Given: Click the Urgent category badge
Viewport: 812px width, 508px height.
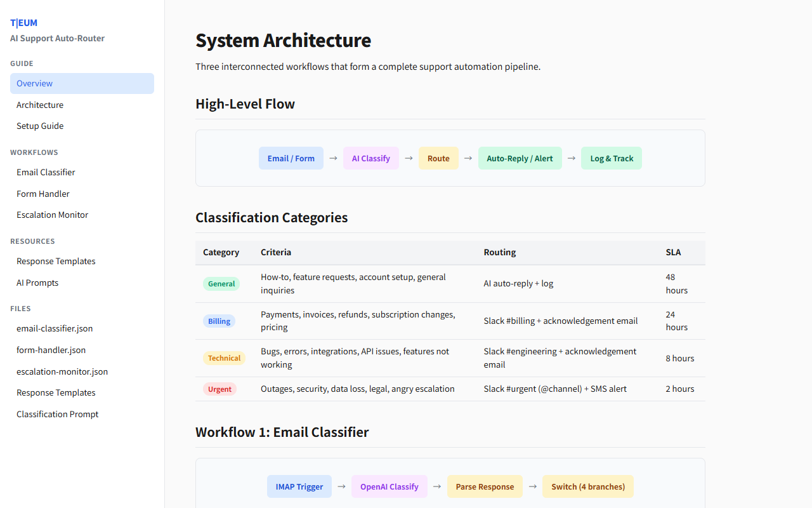Looking at the screenshot, I should tap(219, 389).
